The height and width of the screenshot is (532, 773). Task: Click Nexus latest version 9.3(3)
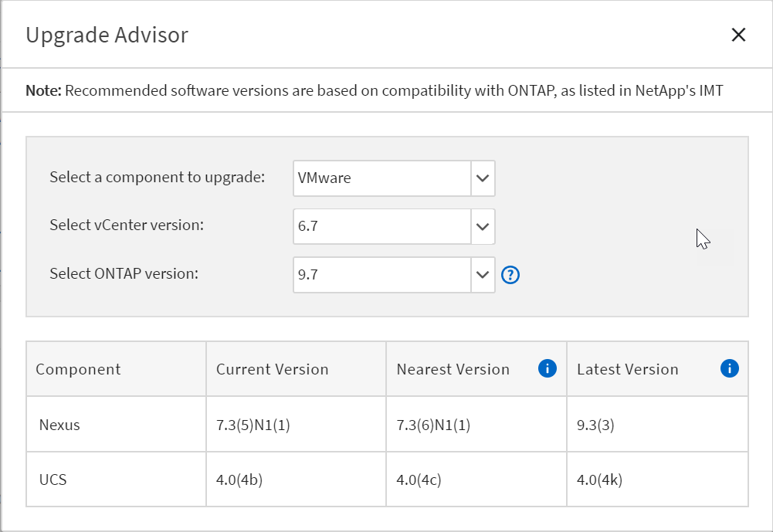click(595, 425)
